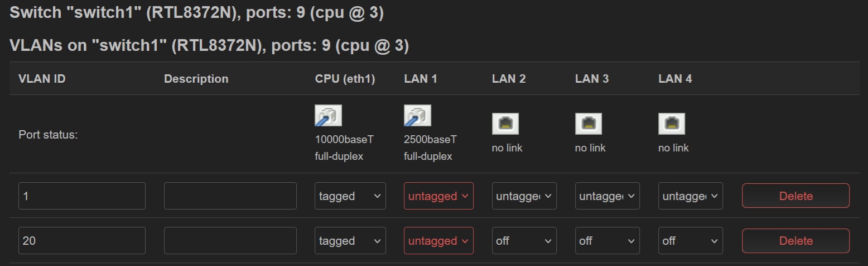Expand VLAN 20 LAN 3 off dropdown
This screenshot has width=868, height=266.
click(607, 241)
